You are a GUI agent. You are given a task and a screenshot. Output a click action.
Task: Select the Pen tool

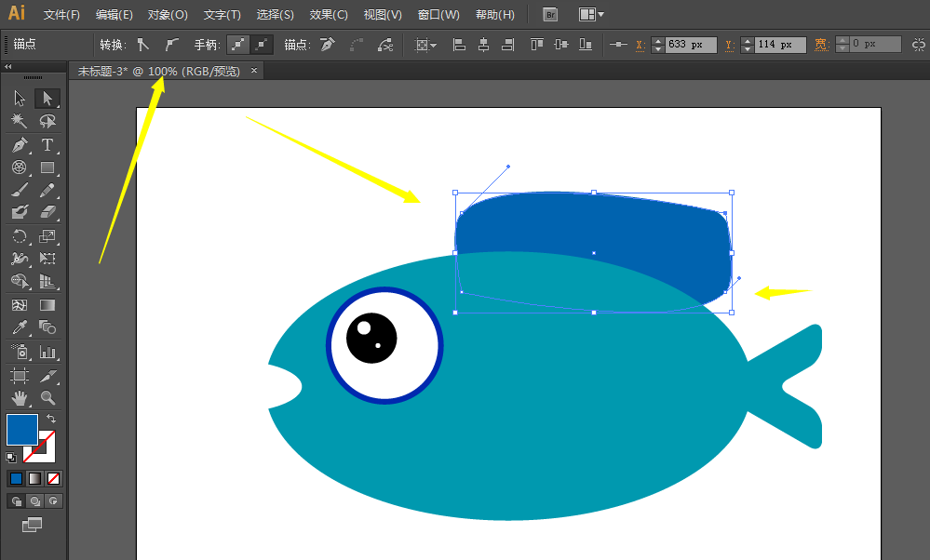[x=20, y=144]
